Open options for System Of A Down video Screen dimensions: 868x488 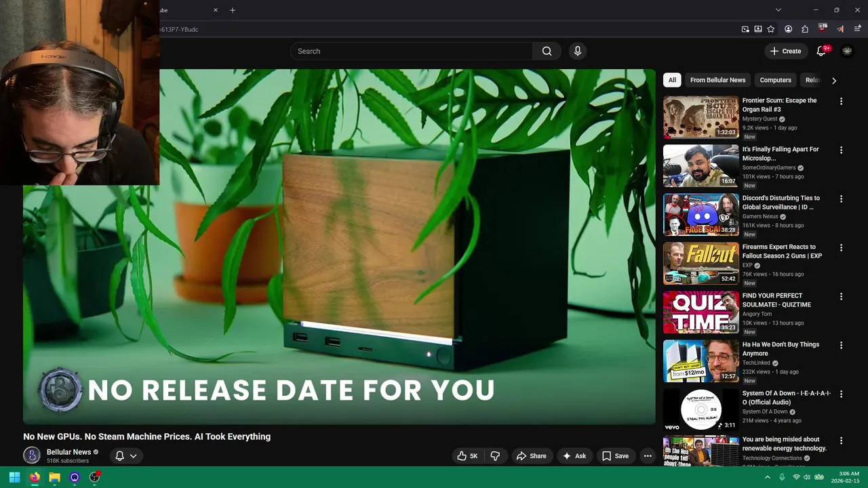(841, 394)
